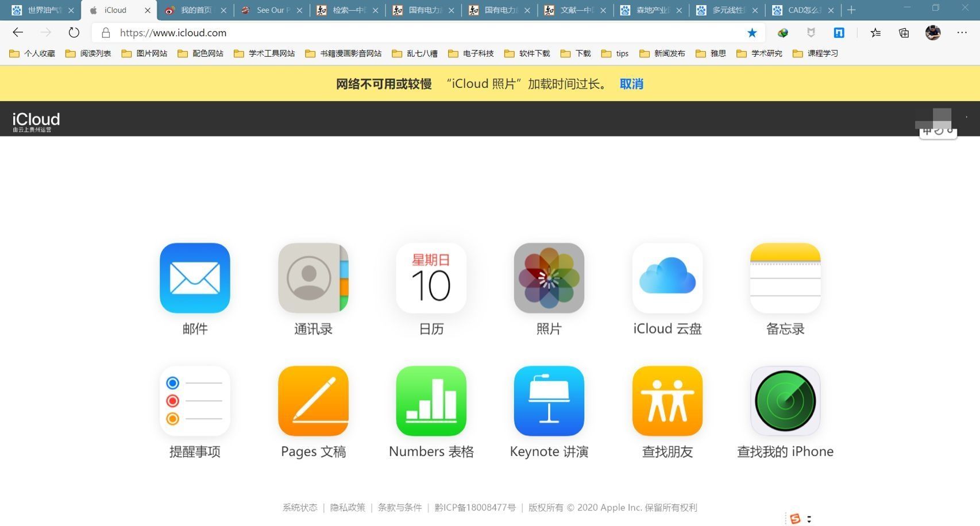
Task: Switch to the See Our P tab
Action: point(271,10)
